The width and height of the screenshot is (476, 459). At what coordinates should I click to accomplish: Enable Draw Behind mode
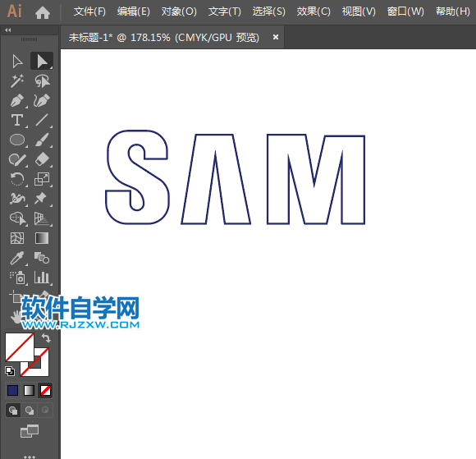tap(30, 411)
